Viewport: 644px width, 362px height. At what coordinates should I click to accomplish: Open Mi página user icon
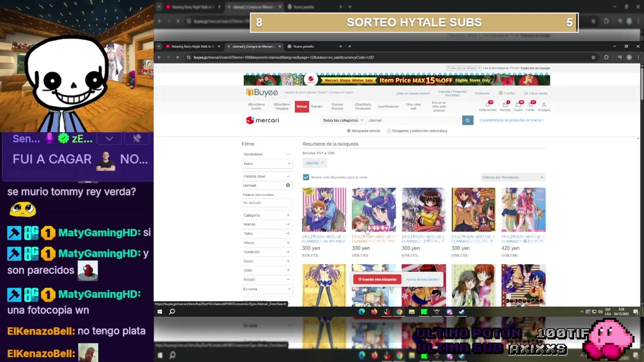544,106
